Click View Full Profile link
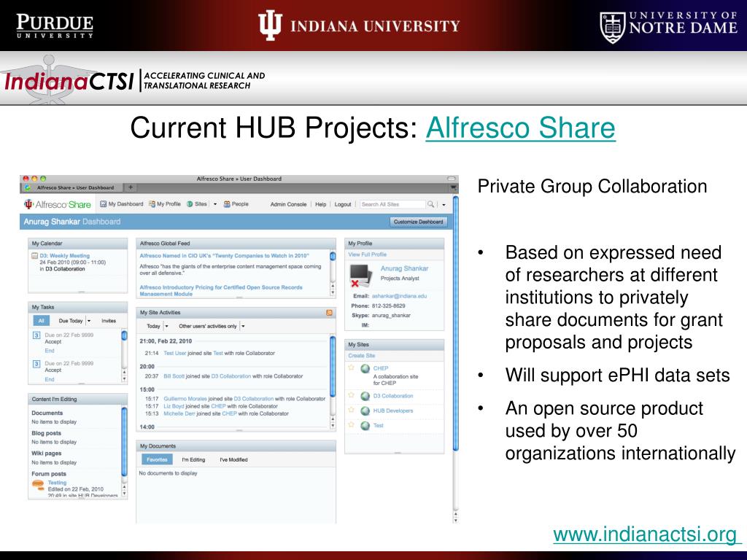Viewport: 747px width, 560px height. pos(368,254)
